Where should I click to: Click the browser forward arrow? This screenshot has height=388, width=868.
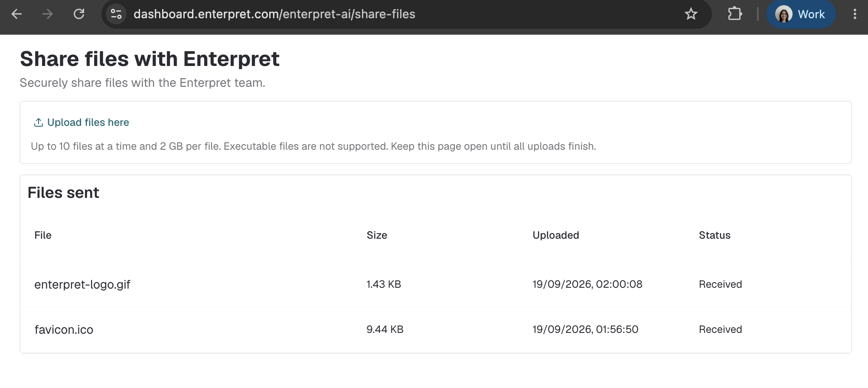[x=47, y=14]
